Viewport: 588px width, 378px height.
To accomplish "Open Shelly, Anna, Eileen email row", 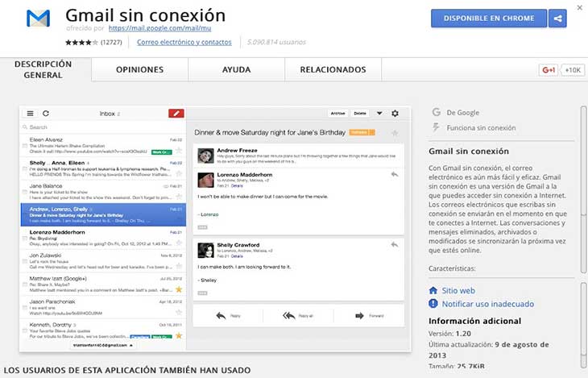I will point(103,168).
